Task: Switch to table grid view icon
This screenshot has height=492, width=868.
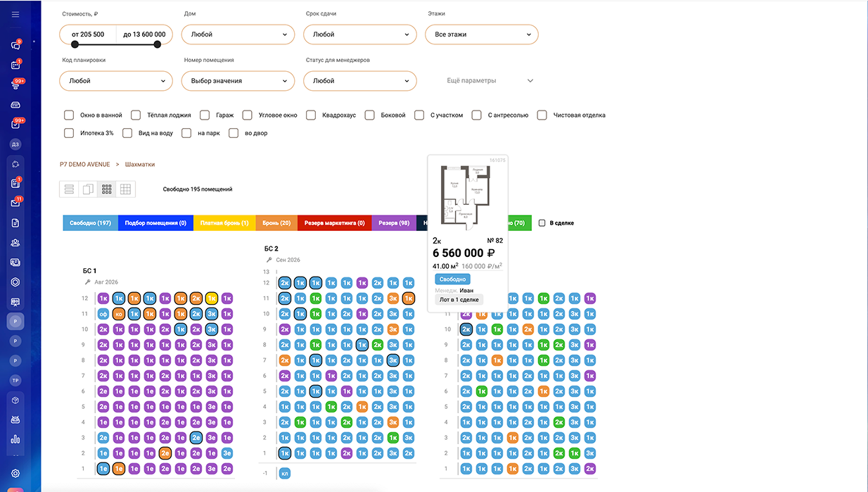Action: click(x=125, y=189)
